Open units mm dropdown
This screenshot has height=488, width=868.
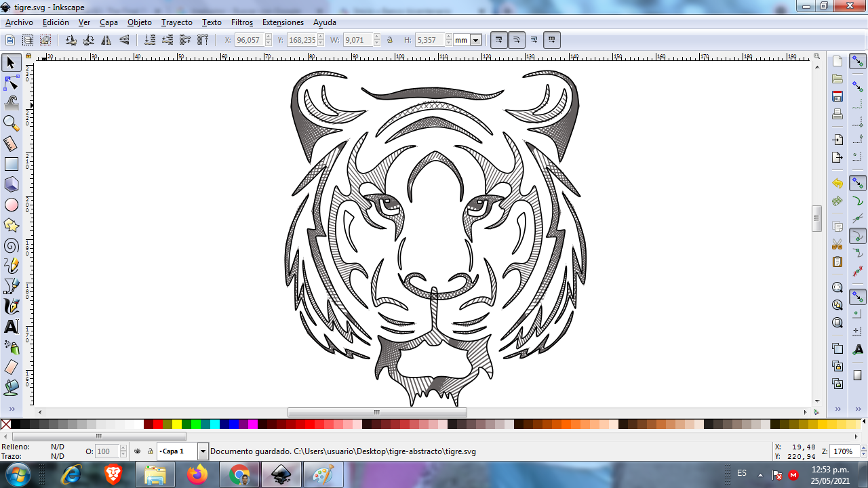tap(475, 40)
